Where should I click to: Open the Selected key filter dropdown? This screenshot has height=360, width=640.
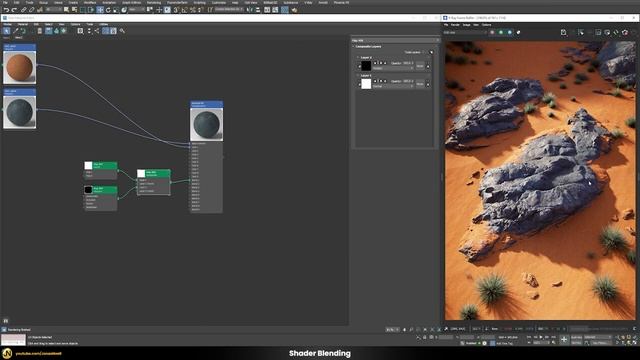tap(598, 337)
